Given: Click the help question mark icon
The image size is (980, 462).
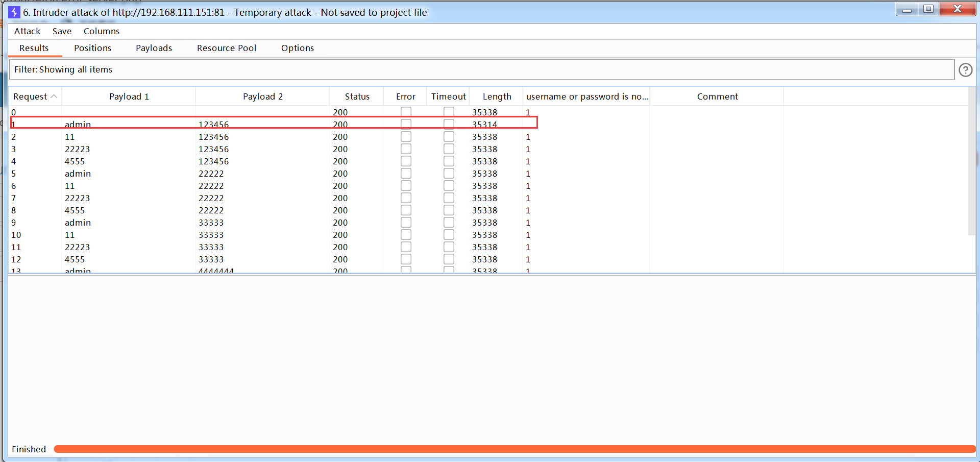Looking at the screenshot, I should pyautogui.click(x=965, y=70).
